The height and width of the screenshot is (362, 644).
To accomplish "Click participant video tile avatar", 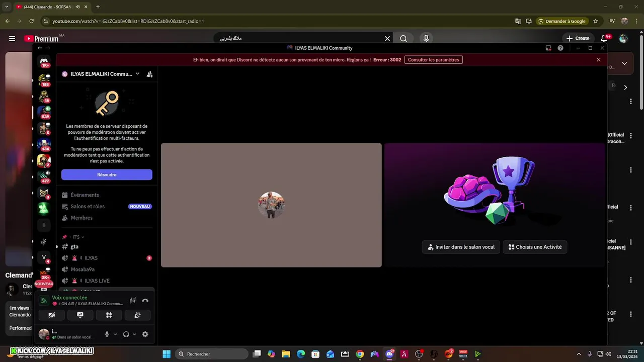I will click(271, 205).
